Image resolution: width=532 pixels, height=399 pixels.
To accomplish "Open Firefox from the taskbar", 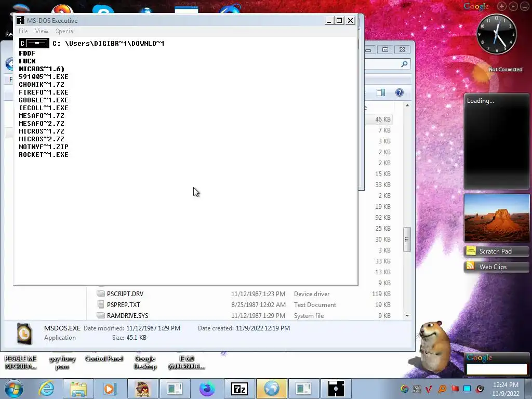I will [x=207, y=389].
